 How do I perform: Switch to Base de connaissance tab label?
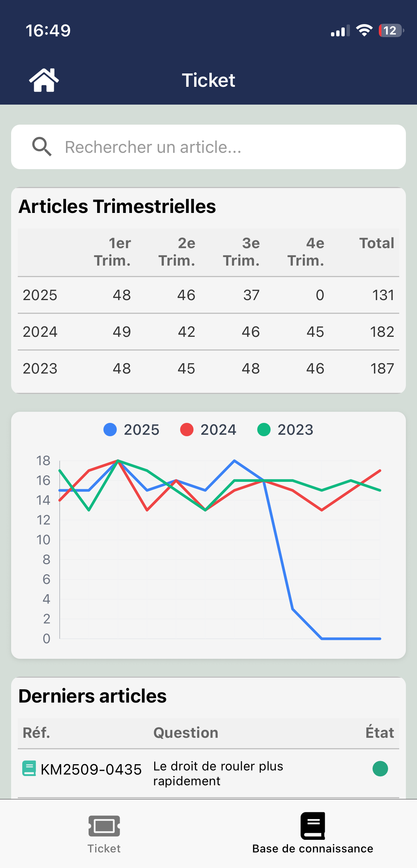313,849
